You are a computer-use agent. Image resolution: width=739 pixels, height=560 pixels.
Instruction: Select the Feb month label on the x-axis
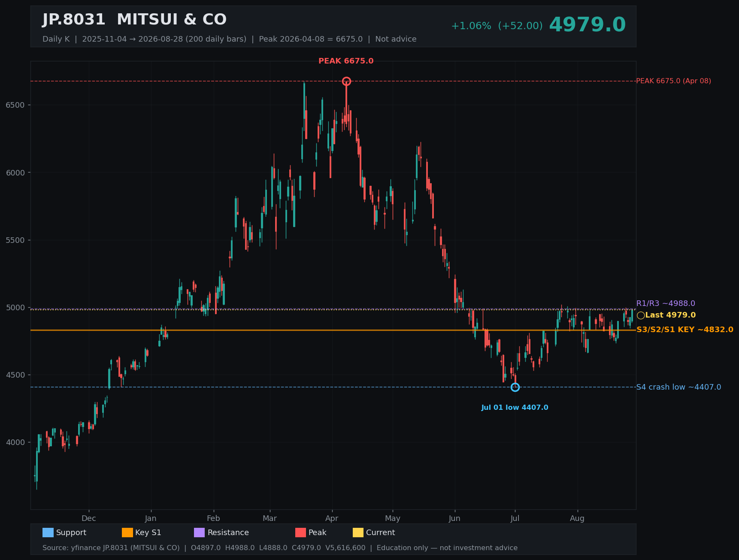[213, 518]
